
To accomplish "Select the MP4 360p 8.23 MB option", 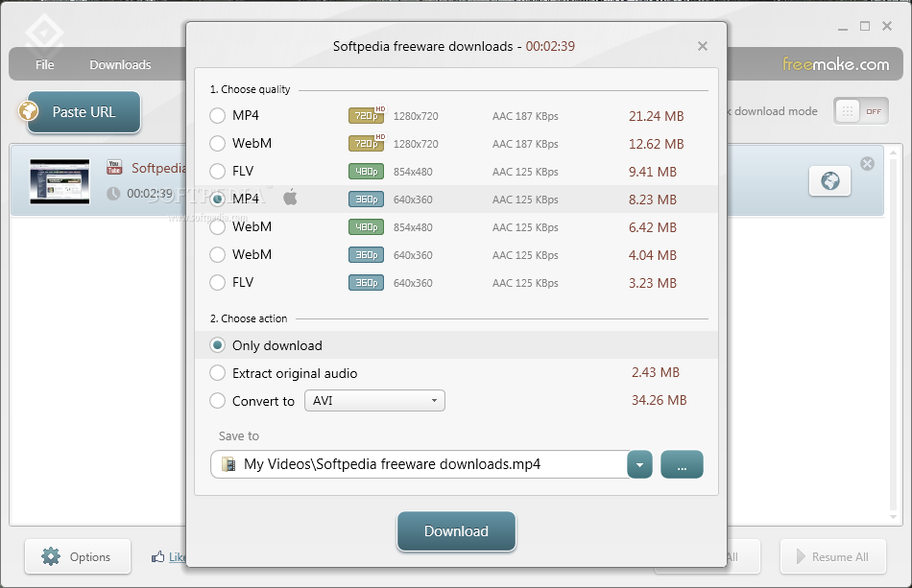I will click(218, 200).
